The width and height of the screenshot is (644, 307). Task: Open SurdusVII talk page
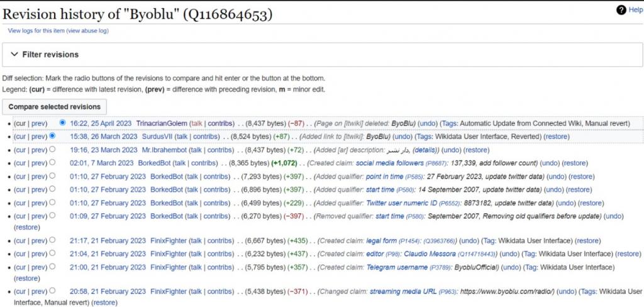[x=181, y=137]
